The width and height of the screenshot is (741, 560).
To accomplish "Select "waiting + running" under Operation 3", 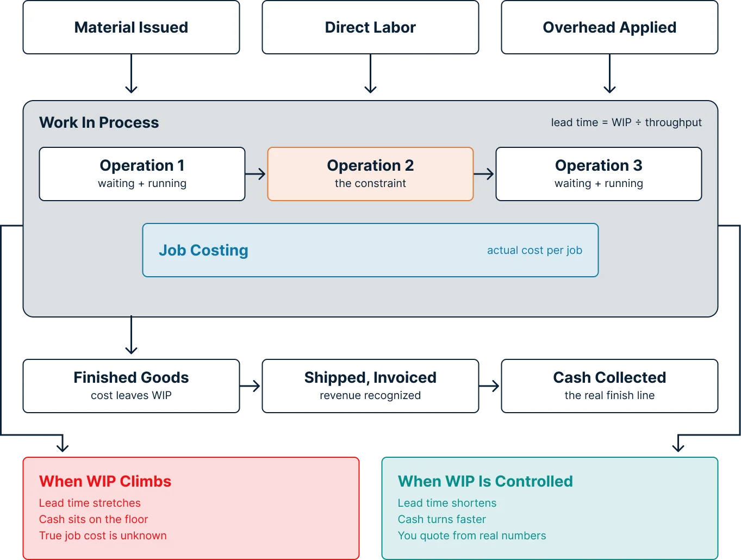I will click(599, 183).
